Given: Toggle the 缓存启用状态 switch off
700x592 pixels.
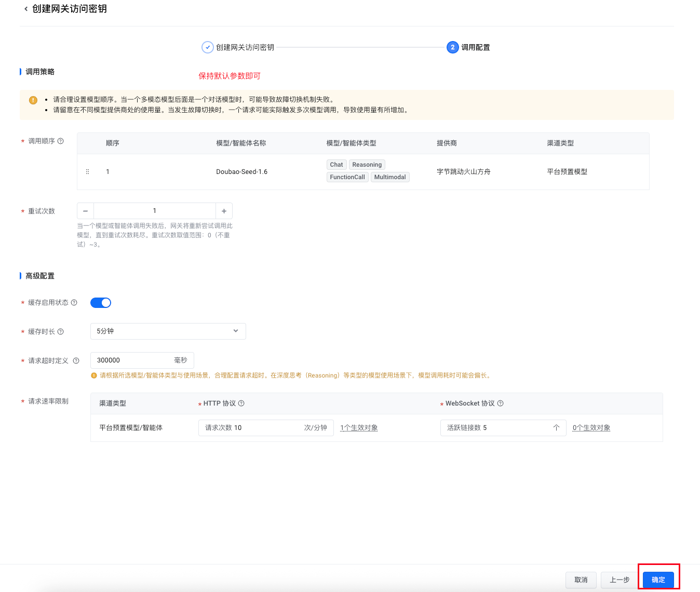Looking at the screenshot, I should pos(101,303).
